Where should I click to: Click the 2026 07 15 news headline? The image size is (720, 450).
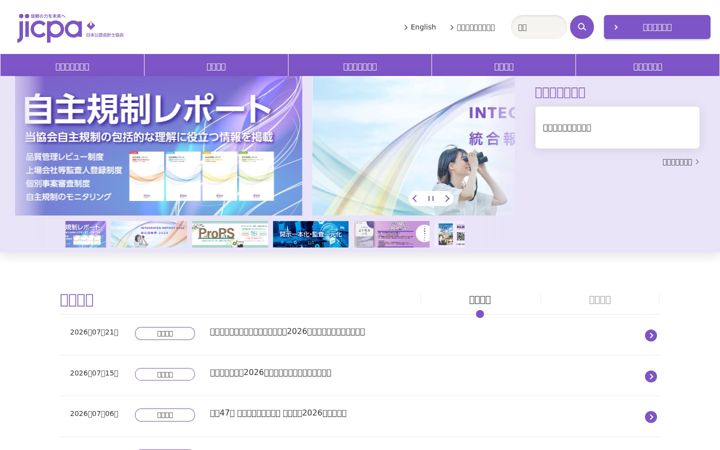[270, 372]
